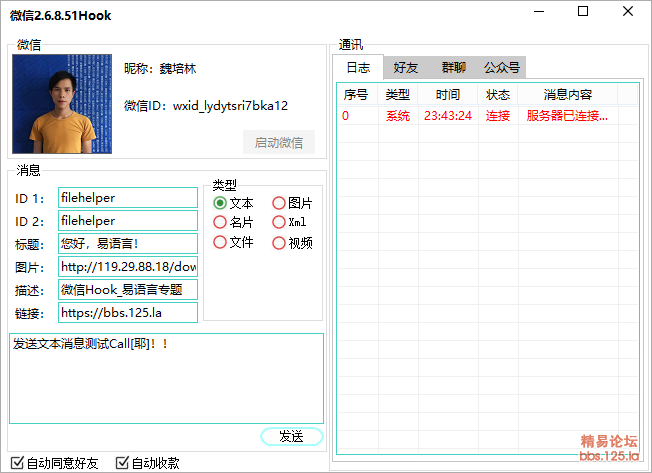Click the 微信ID wxid_lydytsri7bka12 text
Screen dimensions: 652x473
pyautogui.click(x=206, y=106)
